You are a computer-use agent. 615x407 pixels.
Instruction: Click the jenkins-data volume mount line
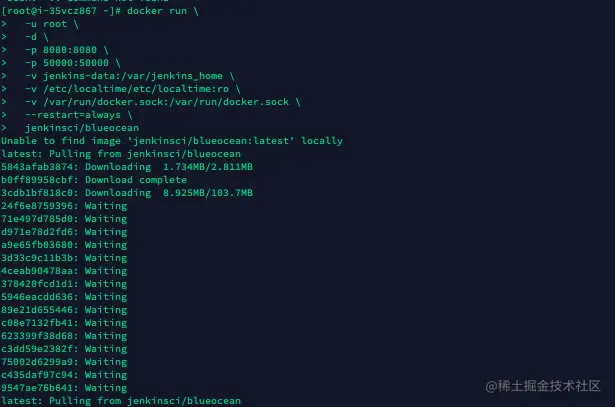point(124,76)
